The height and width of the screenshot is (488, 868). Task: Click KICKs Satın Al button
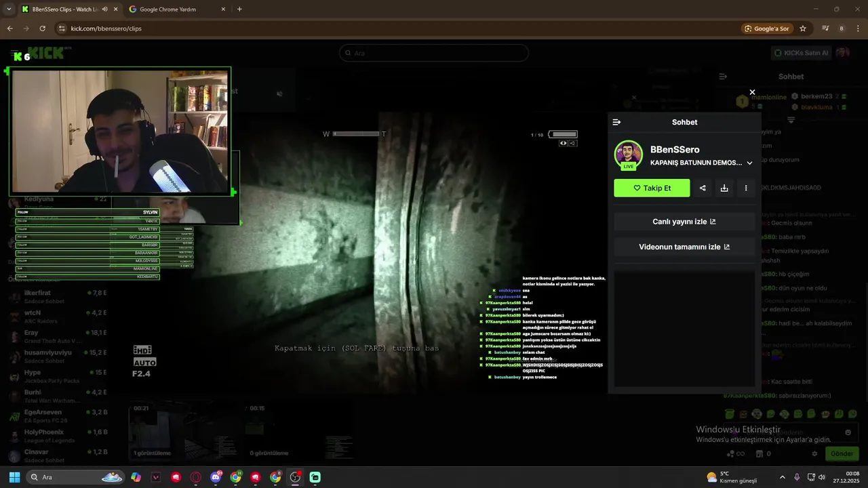(802, 53)
